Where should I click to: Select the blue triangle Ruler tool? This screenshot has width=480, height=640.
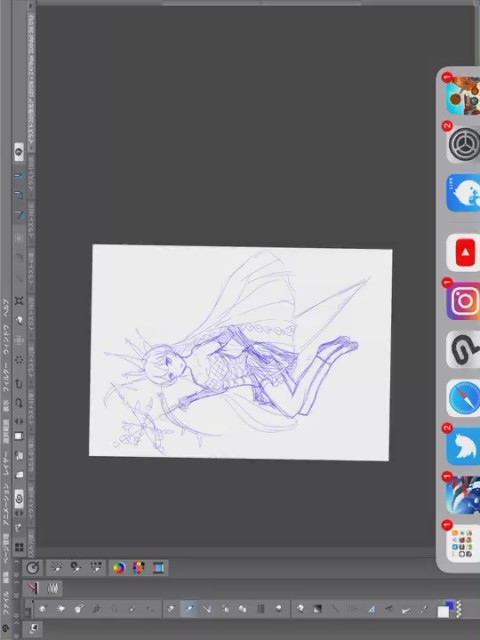click(371, 609)
